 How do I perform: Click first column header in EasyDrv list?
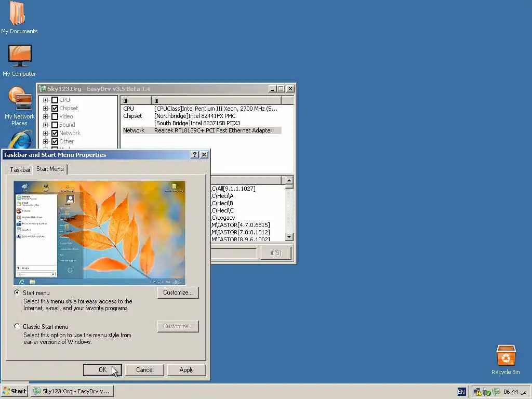136,100
